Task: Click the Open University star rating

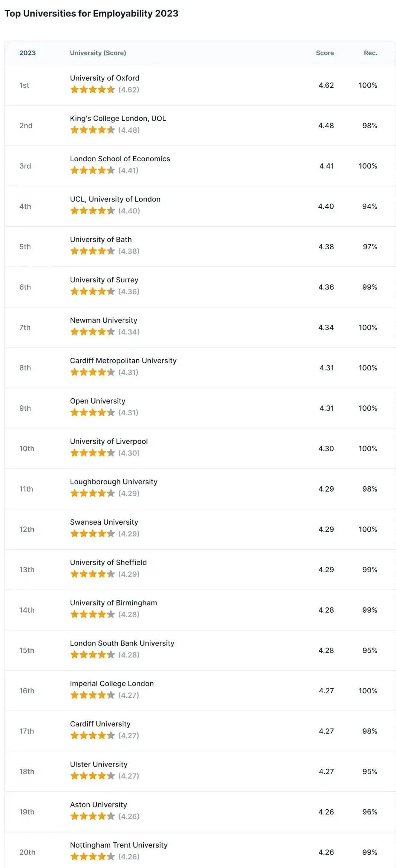Action: [92, 412]
